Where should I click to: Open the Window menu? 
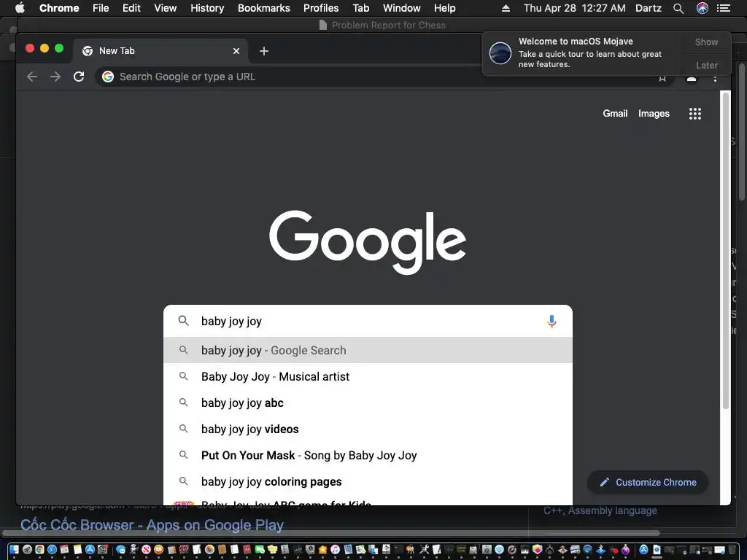click(402, 8)
